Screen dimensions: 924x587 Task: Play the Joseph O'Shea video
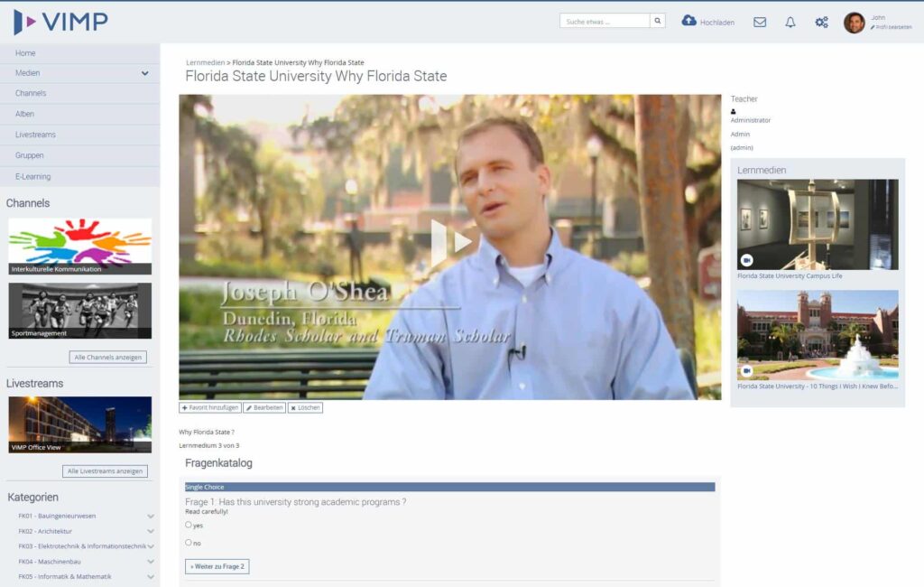[455, 240]
